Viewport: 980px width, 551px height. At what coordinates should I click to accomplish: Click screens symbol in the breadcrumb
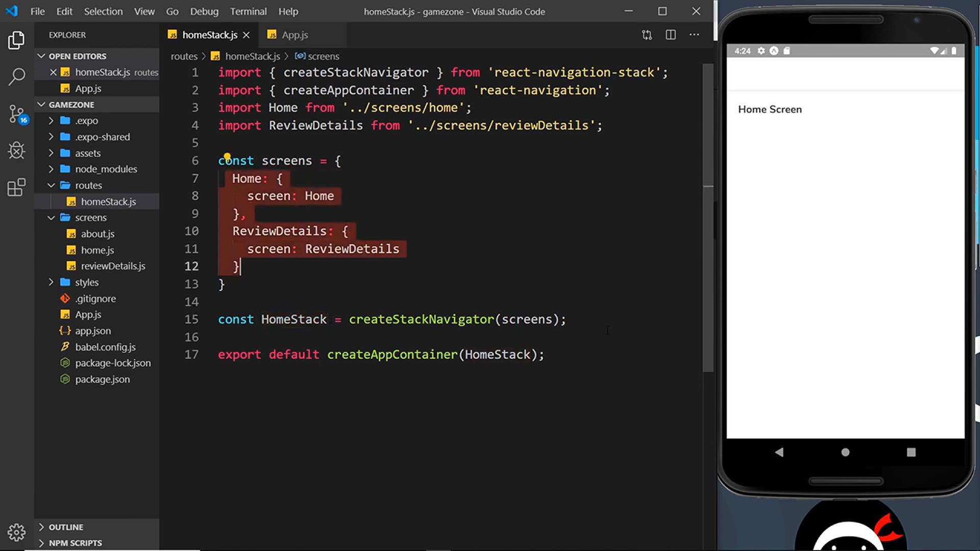pos(323,56)
